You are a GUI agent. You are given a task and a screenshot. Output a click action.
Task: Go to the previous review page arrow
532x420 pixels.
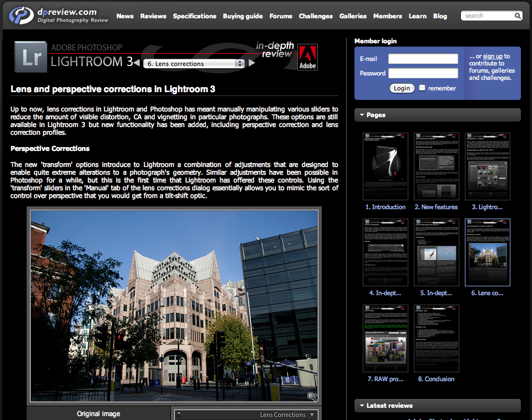pos(136,63)
